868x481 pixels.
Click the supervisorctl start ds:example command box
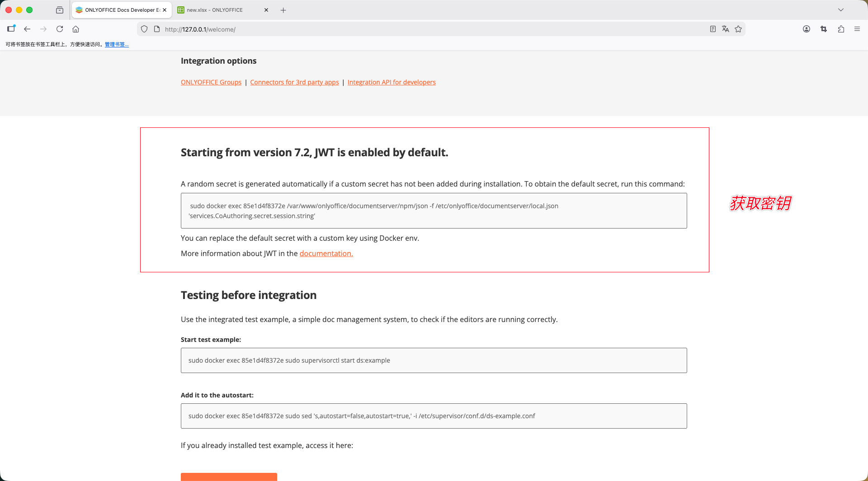[x=434, y=360]
